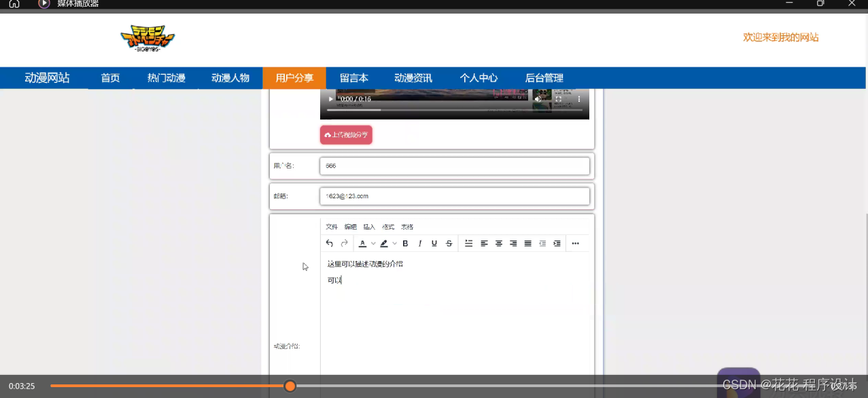Select center alignment in the editor toolbar
The width and height of the screenshot is (868, 398).
[x=498, y=243]
